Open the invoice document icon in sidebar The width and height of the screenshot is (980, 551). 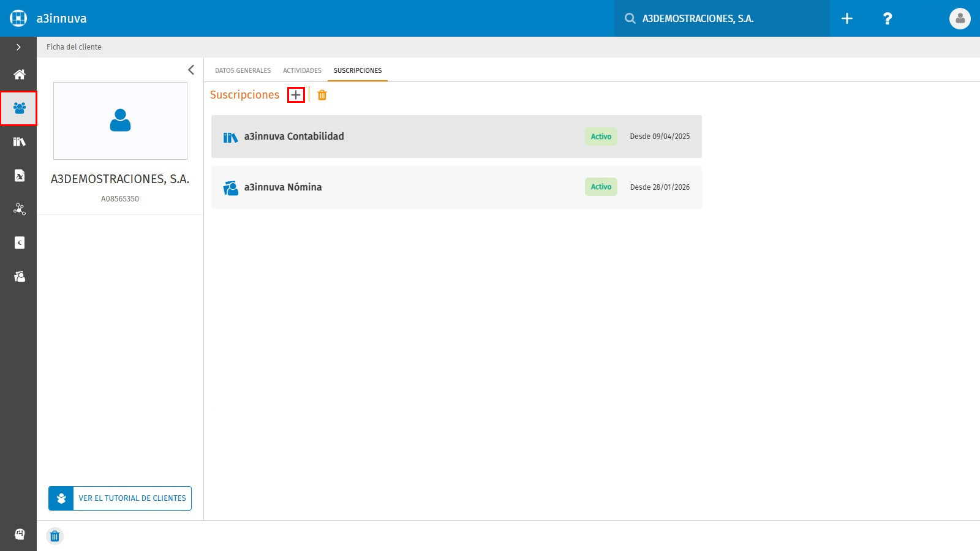click(x=20, y=176)
